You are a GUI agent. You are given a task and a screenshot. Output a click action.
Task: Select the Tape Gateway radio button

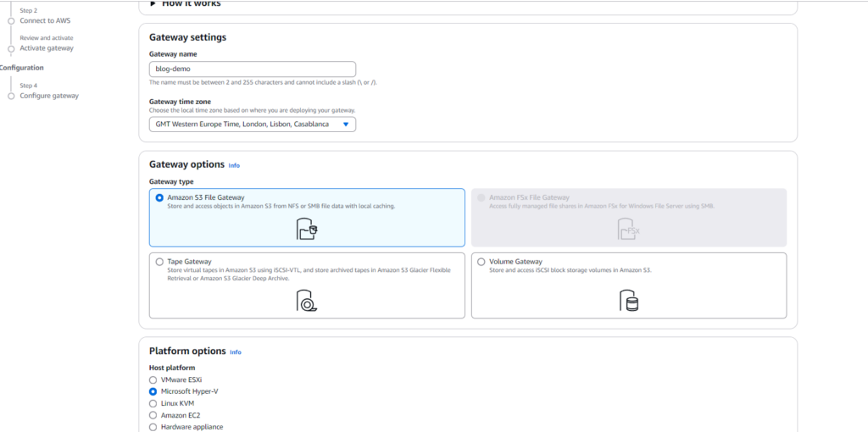tap(159, 262)
